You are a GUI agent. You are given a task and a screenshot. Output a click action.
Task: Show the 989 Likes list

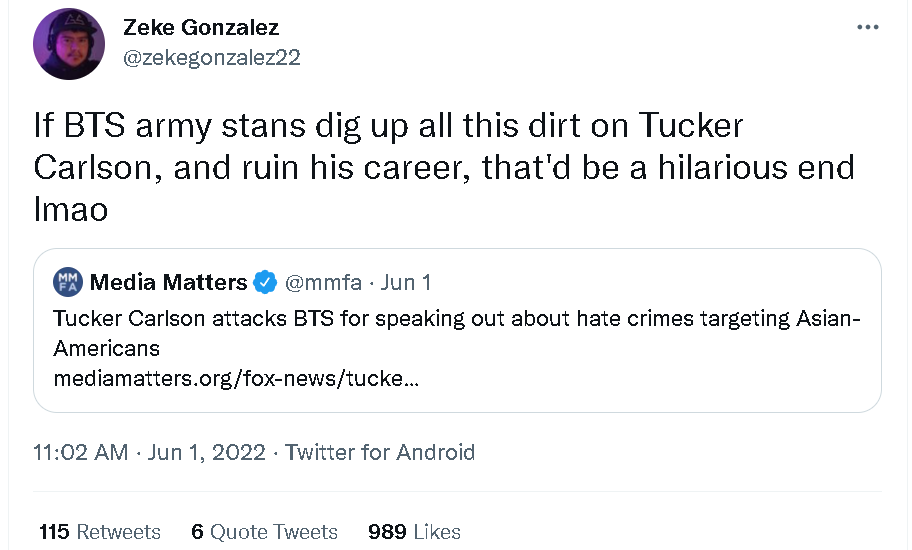click(414, 531)
